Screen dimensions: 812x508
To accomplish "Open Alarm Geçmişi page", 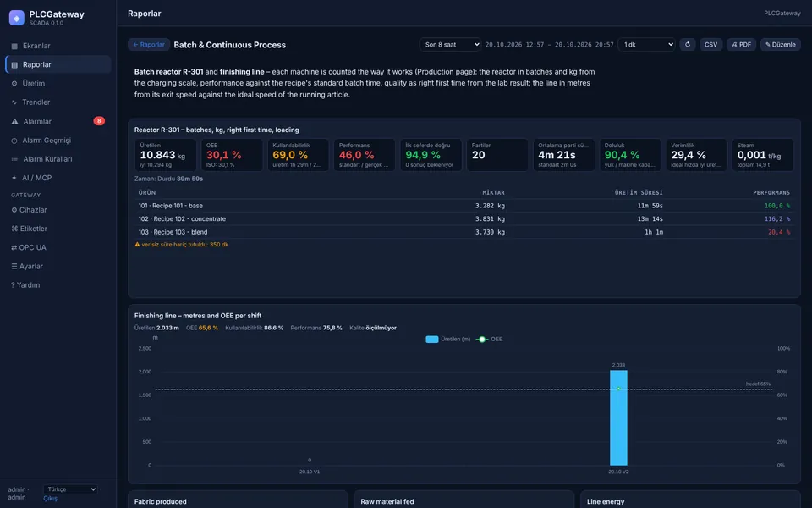I will [x=58, y=140].
